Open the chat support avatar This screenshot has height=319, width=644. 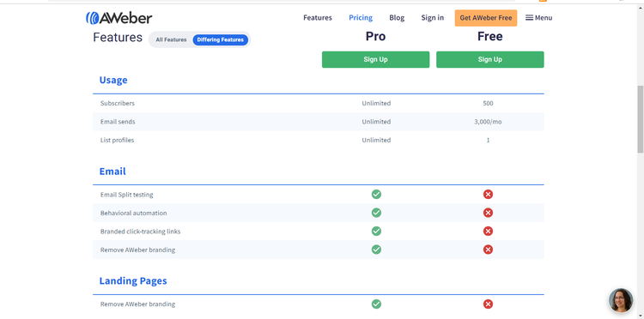[x=621, y=300]
